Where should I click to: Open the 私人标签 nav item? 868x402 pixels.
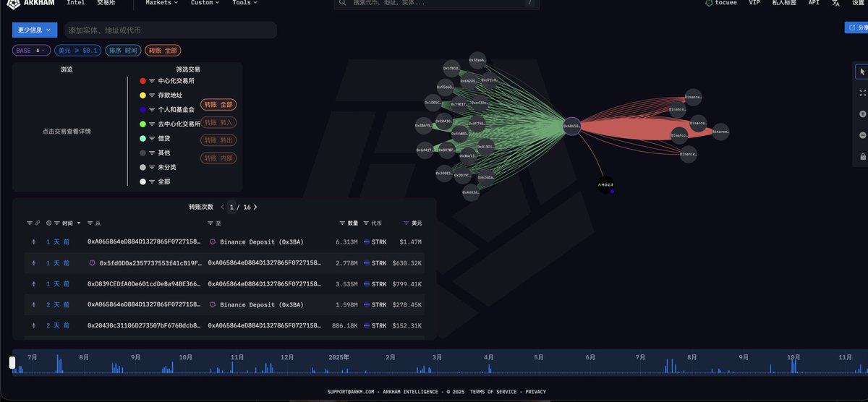tap(784, 3)
